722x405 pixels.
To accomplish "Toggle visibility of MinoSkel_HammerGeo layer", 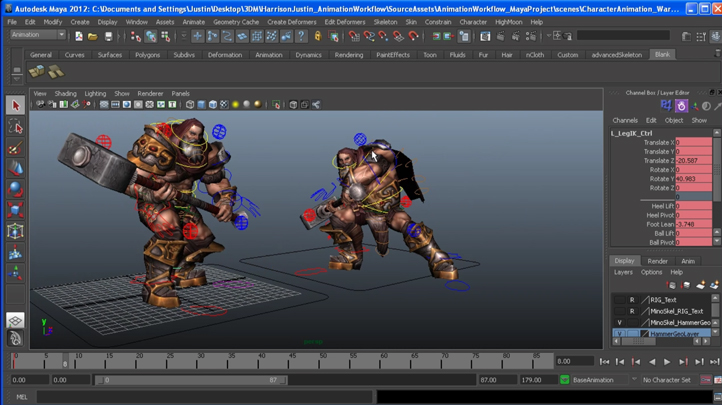I will click(619, 323).
